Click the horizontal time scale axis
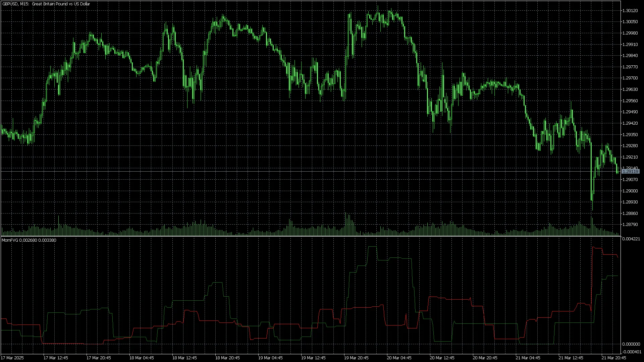 322,358
